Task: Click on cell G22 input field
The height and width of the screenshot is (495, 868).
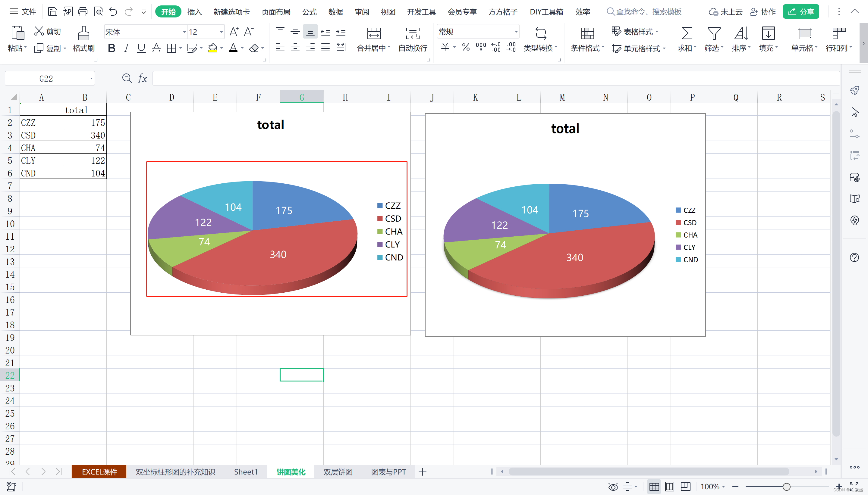Action: 302,375
